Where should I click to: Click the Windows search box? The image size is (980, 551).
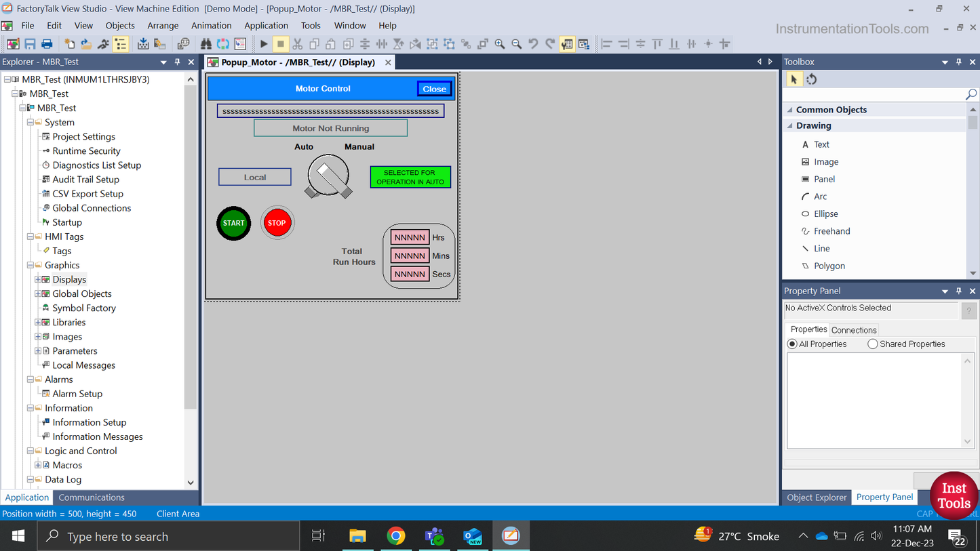(168, 536)
